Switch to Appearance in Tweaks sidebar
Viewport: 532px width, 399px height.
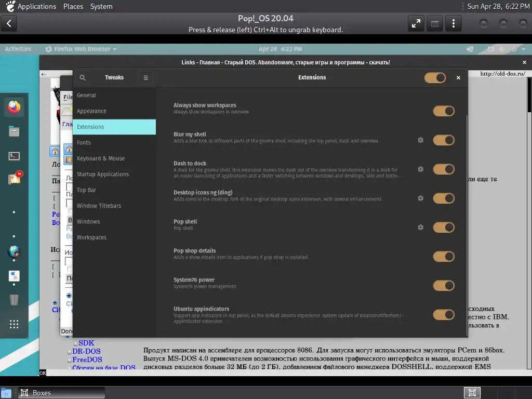tap(114, 111)
